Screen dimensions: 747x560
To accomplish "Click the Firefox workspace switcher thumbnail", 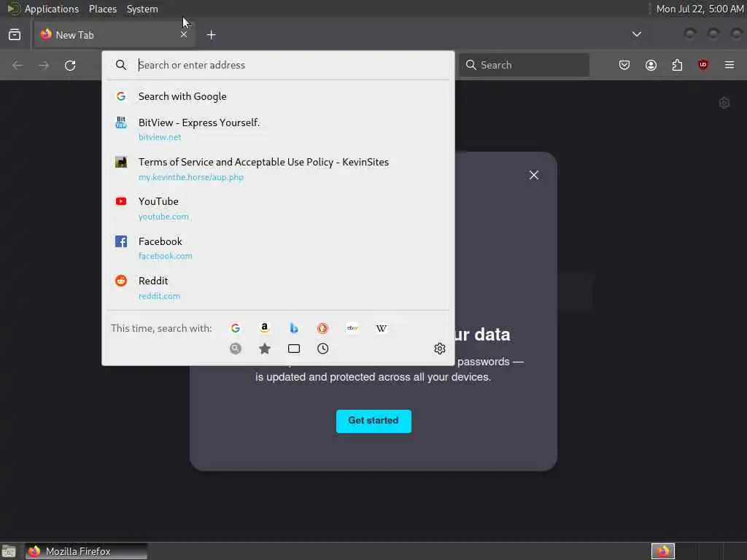I will pyautogui.click(x=662, y=551).
